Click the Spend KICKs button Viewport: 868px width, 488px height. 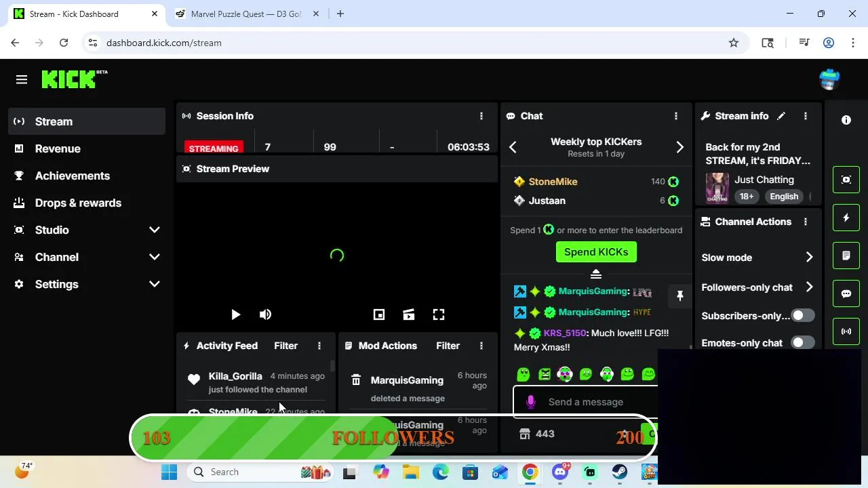(596, 251)
